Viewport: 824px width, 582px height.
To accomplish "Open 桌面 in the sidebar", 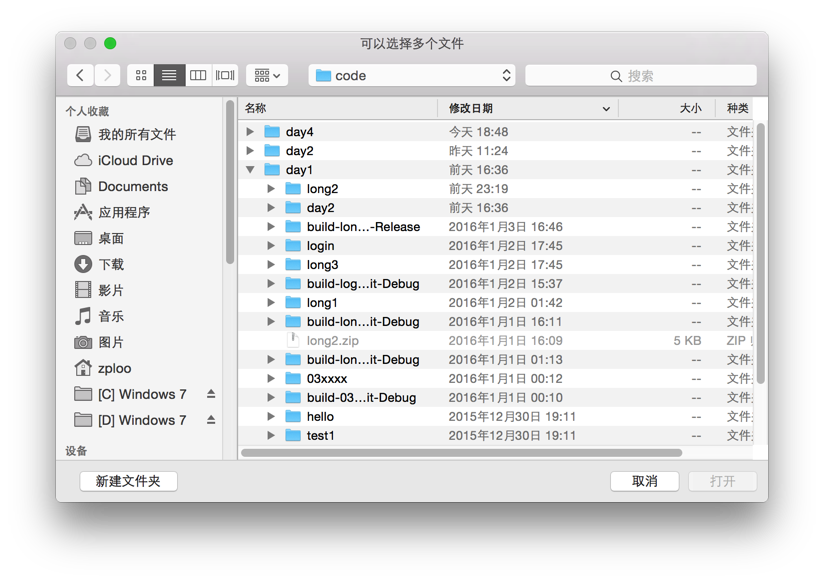I will click(99, 238).
